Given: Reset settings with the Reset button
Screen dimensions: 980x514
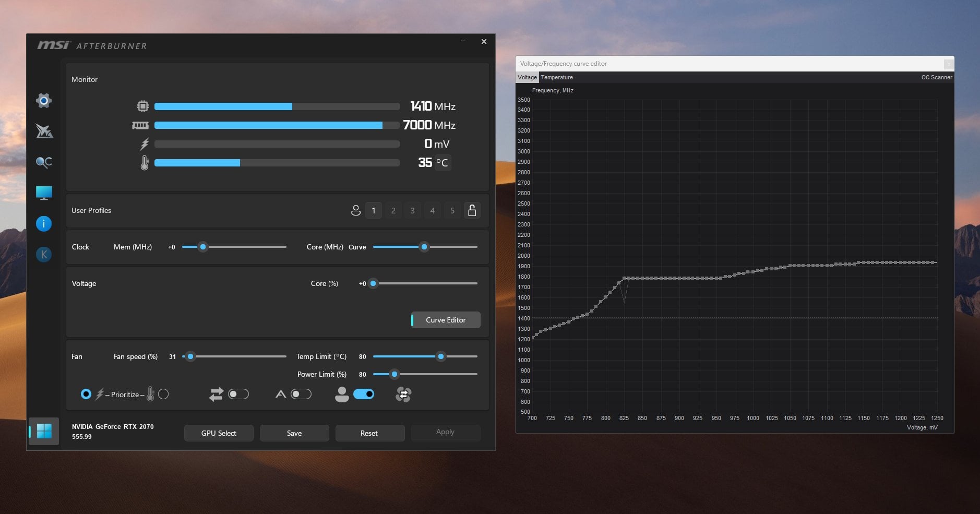Looking at the screenshot, I should [x=369, y=433].
